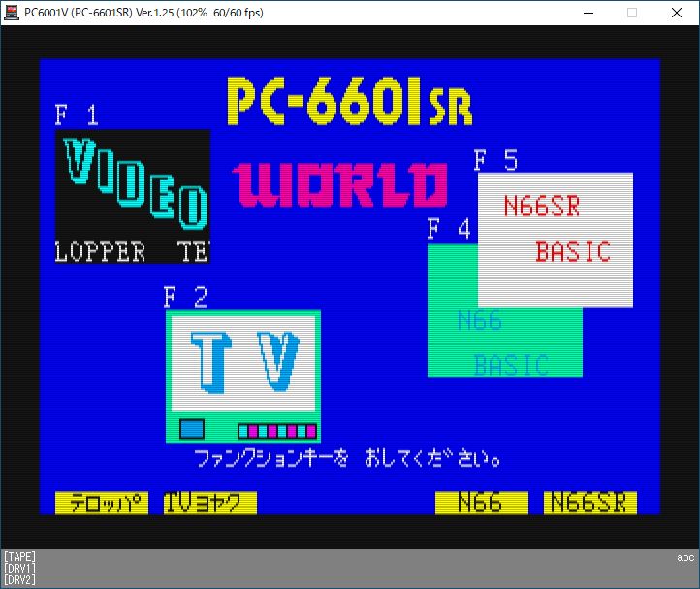
Task: Click the yellow PC-6601SR title logo
Action: (x=349, y=102)
